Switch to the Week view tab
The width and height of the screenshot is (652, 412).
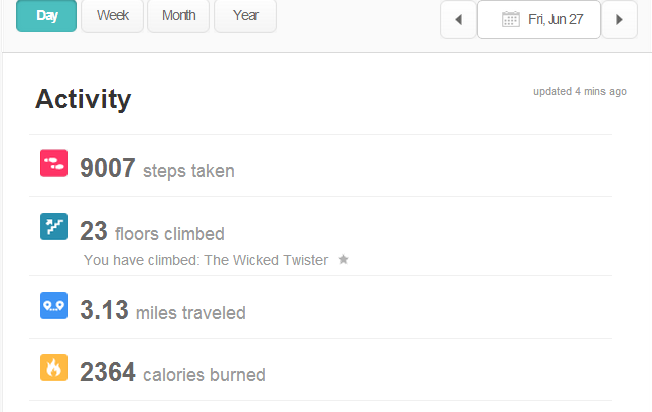[112, 16]
